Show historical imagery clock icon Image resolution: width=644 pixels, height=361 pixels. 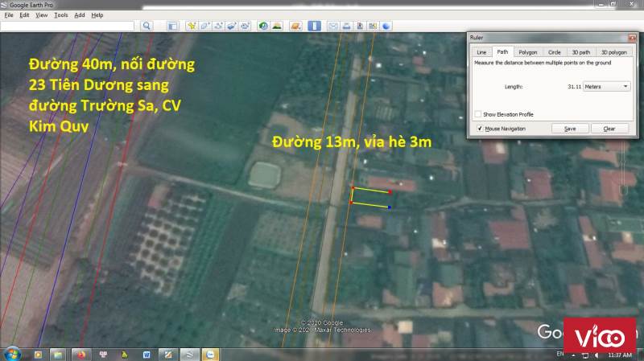pyautogui.click(x=263, y=26)
